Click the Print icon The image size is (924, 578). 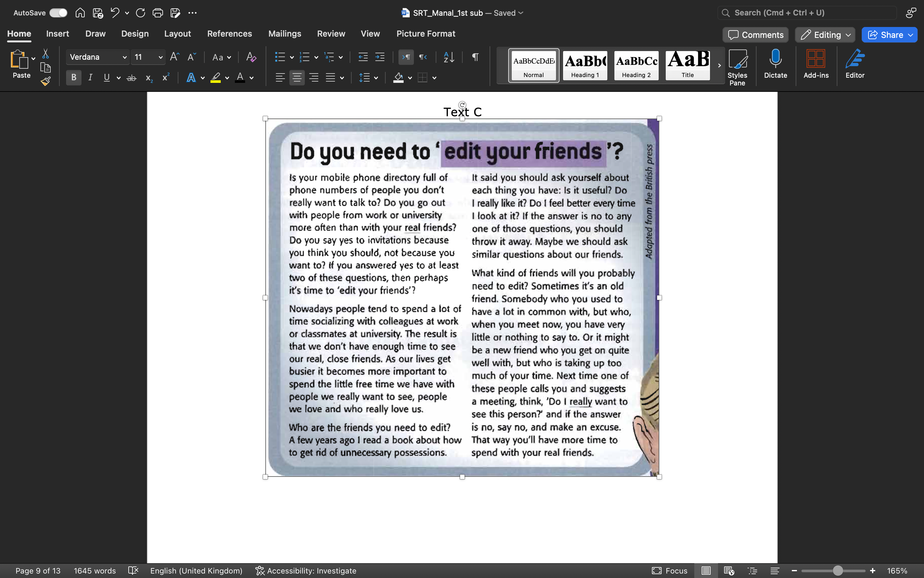click(158, 13)
